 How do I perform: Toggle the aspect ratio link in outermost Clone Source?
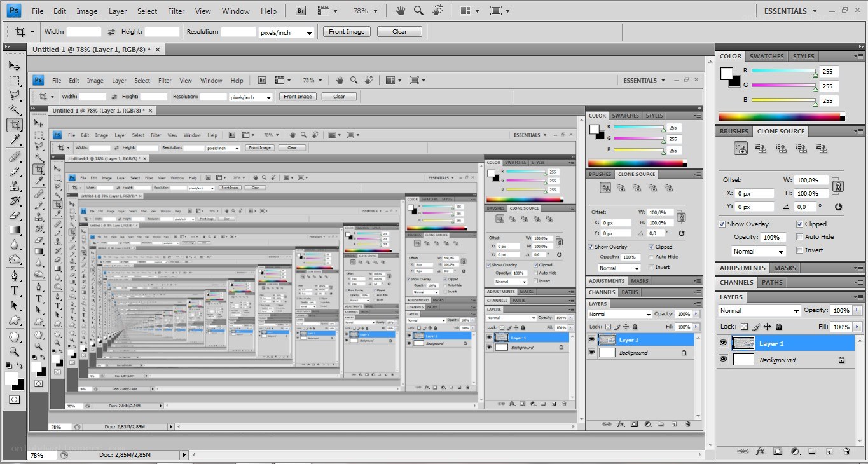pyautogui.click(x=838, y=186)
